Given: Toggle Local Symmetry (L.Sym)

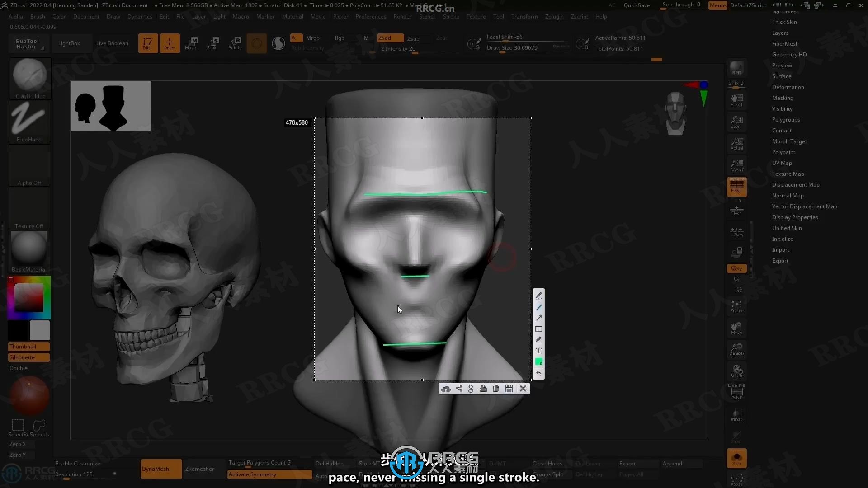Looking at the screenshot, I should pyautogui.click(x=736, y=231).
